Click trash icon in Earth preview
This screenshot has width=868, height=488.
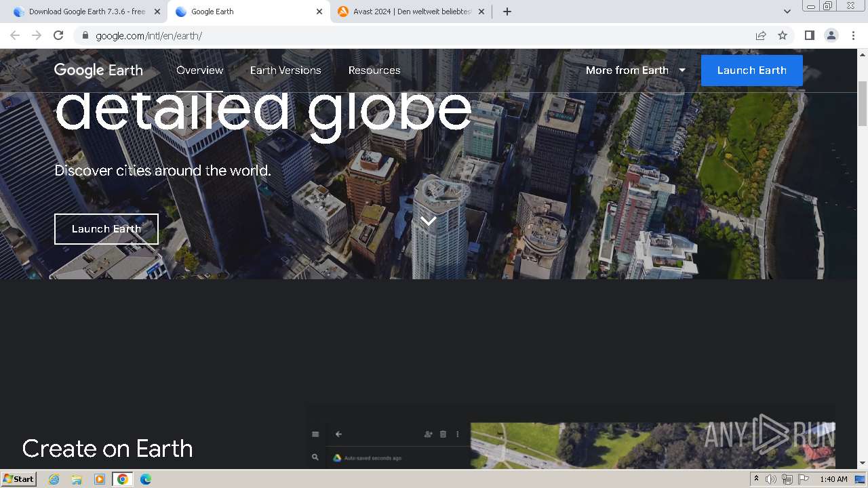click(443, 434)
